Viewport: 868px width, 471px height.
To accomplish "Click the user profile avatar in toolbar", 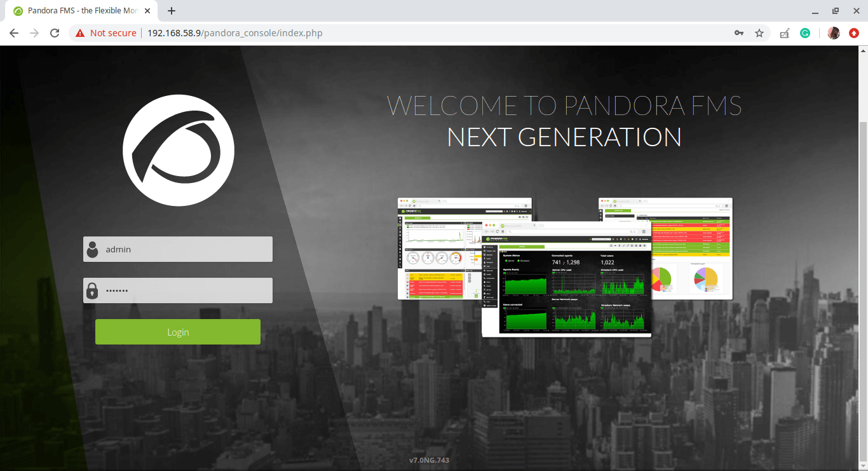I will tap(834, 33).
